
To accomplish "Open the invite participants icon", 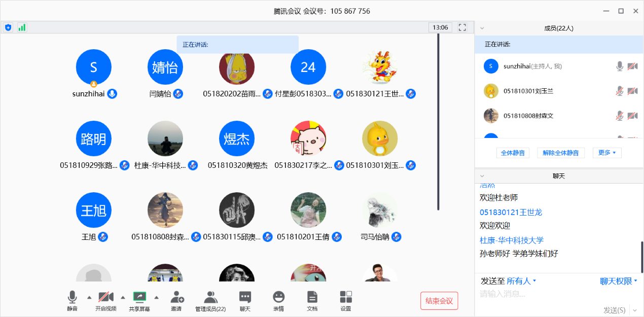I will 176,297.
